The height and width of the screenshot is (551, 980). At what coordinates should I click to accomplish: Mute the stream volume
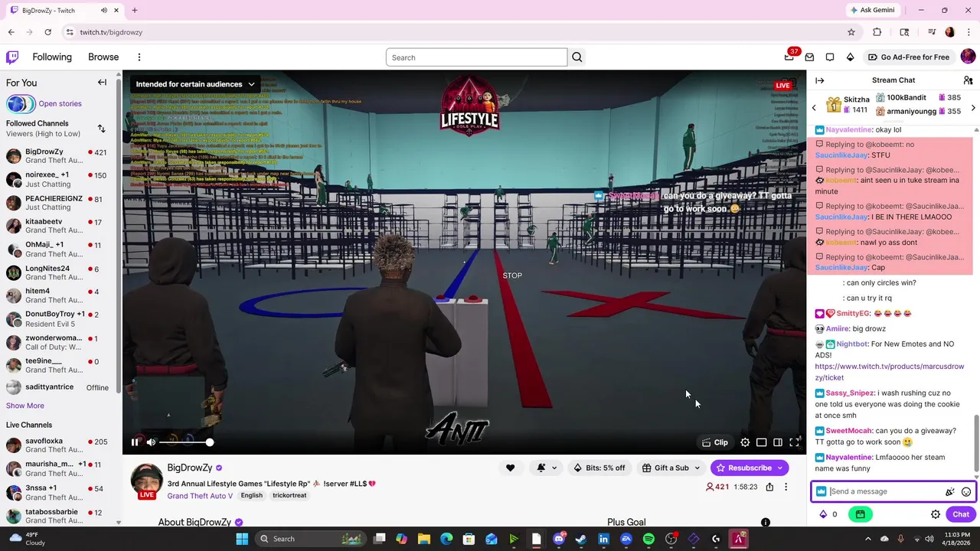[x=151, y=442]
